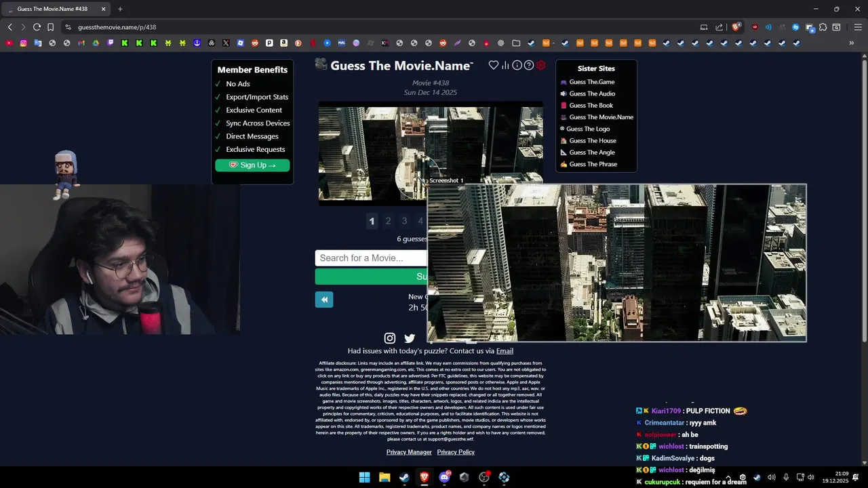Screen dimensions: 868x488
Task: Show hidden system tray icons
Action: point(728,477)
